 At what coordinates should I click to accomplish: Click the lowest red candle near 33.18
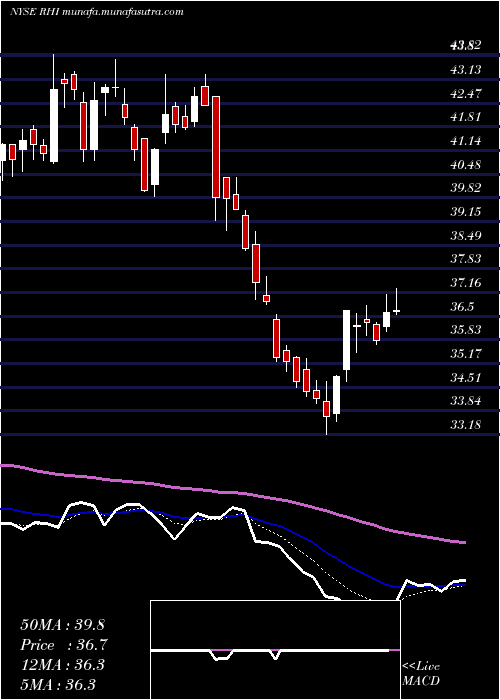pyautogui.click(x=326, y=408)
